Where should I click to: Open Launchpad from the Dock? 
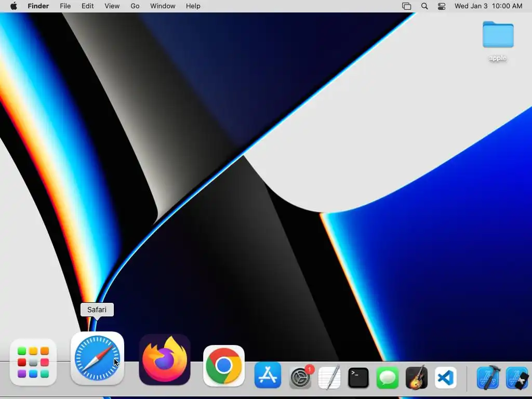click(x=33, y=362)
